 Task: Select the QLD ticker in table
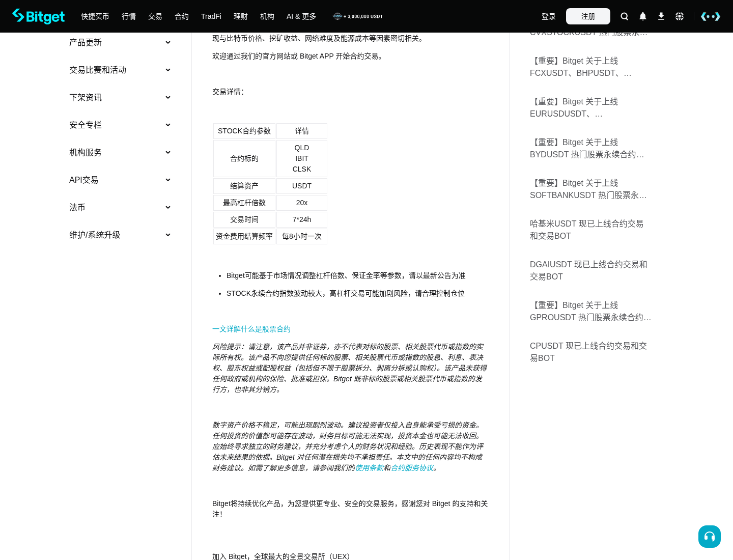point(302,148)
